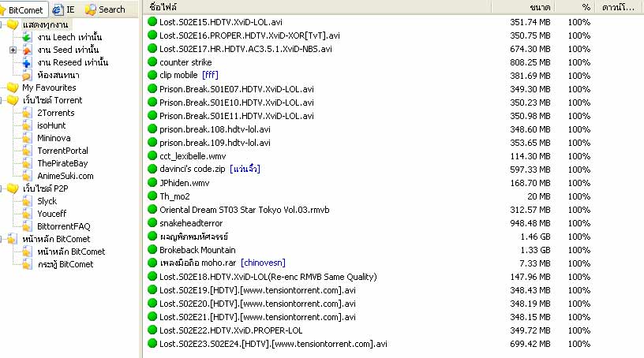
Task: Click the isoHunt bookmark icon
Action: (x=27, y=126)
